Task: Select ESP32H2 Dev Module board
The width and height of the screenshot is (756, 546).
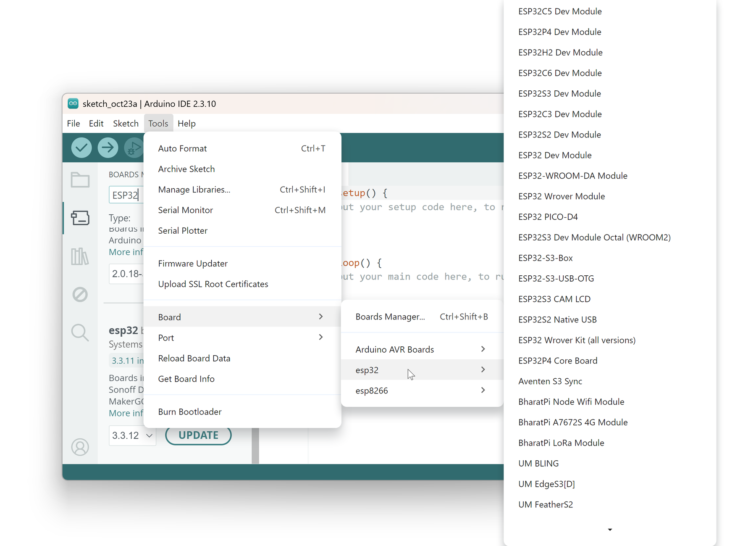Action: [x=610, y=53]
